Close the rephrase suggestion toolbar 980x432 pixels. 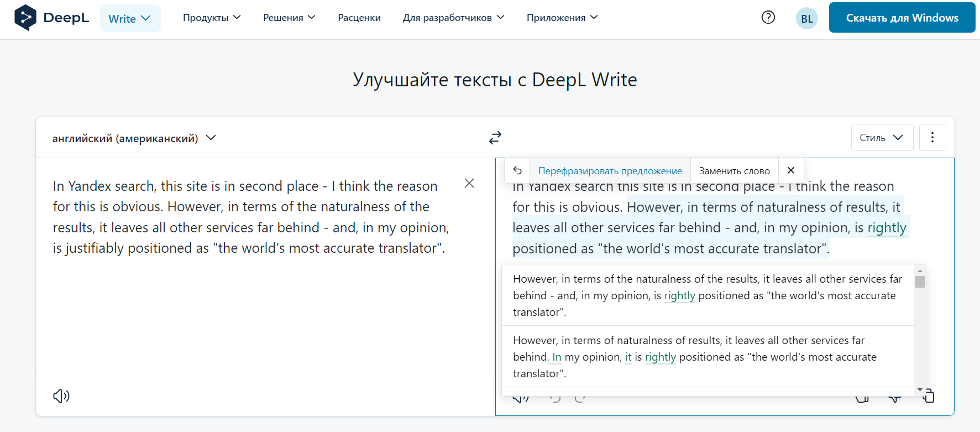point(790,170)
